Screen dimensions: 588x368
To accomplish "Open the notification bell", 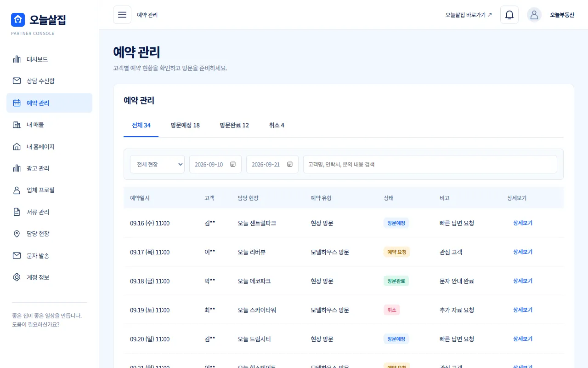I will [509, 15].
